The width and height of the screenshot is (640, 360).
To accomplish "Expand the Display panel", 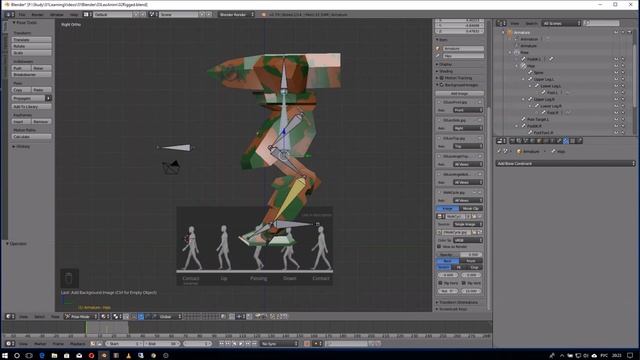I will pos(437,64).
